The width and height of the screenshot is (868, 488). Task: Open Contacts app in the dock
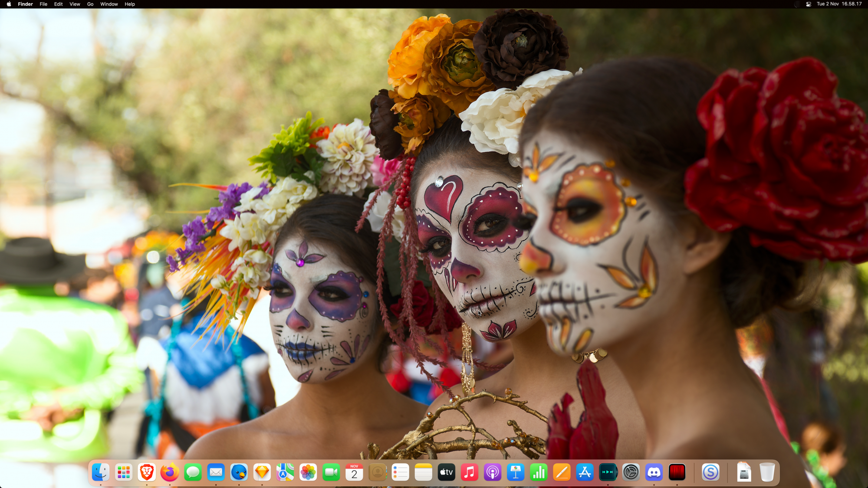pyautogui.click(x=377, y=472)
